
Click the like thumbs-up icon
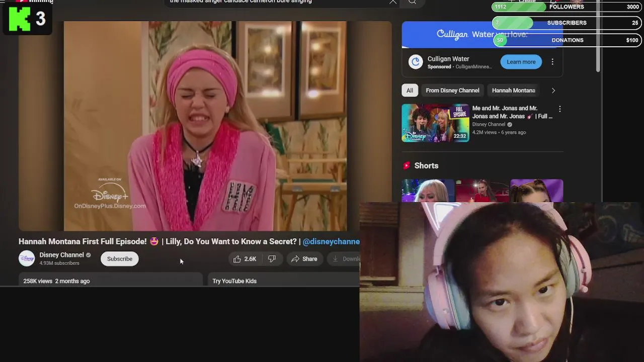tap(237, 259)
